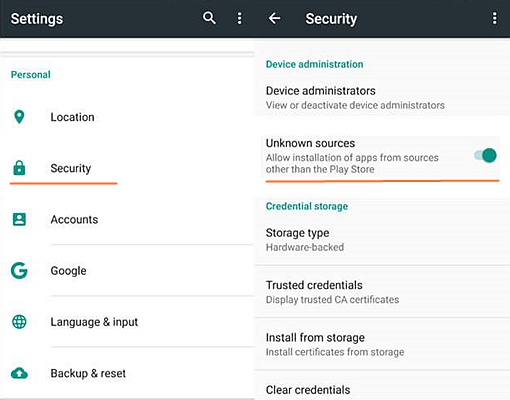Viewport: 510px width, 400px height.
Task: Open Accounts settings label
Action: 74,219
